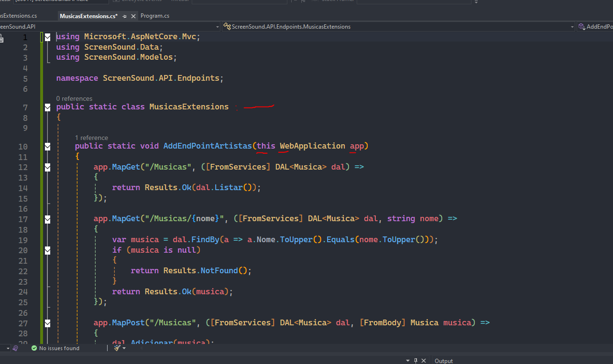Viewport: 613px width, 364px height.
Task: Run code cleanup with the broom icon
Action: tap(117, 348)
